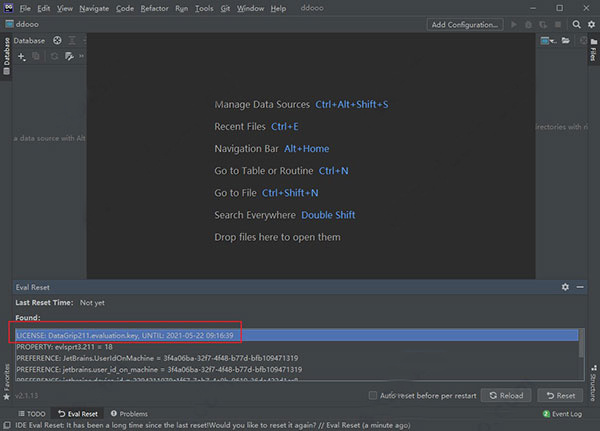Screen dimensions: 600x431
Task: Open the Navigate menu
Action: click(x=94, y=8)
